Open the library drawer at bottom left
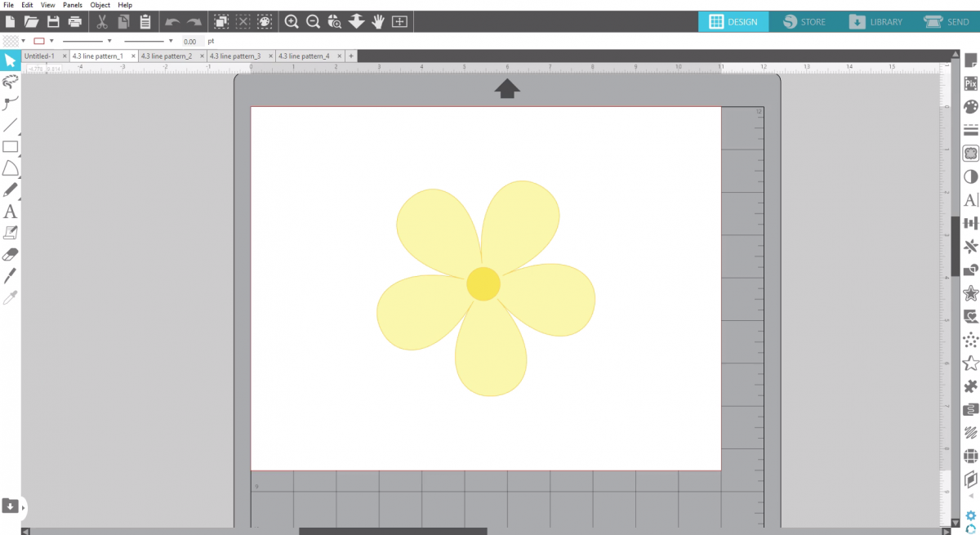 click(10, 506)
